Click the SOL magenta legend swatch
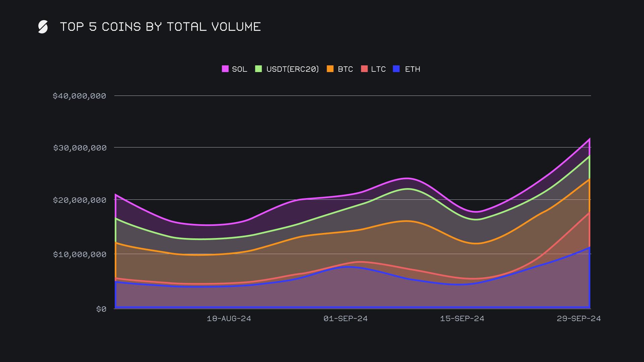The width and height of the screenshot is (644, 362). [x=225, y=69]
